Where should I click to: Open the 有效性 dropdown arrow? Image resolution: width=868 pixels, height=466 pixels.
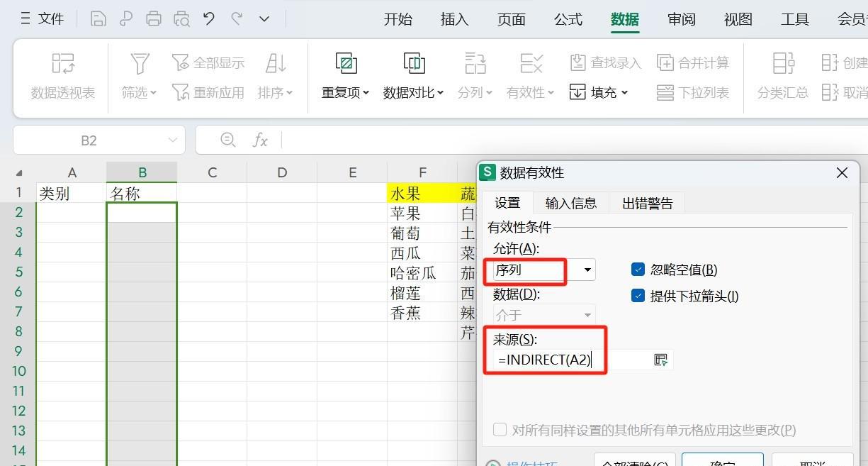551,93
